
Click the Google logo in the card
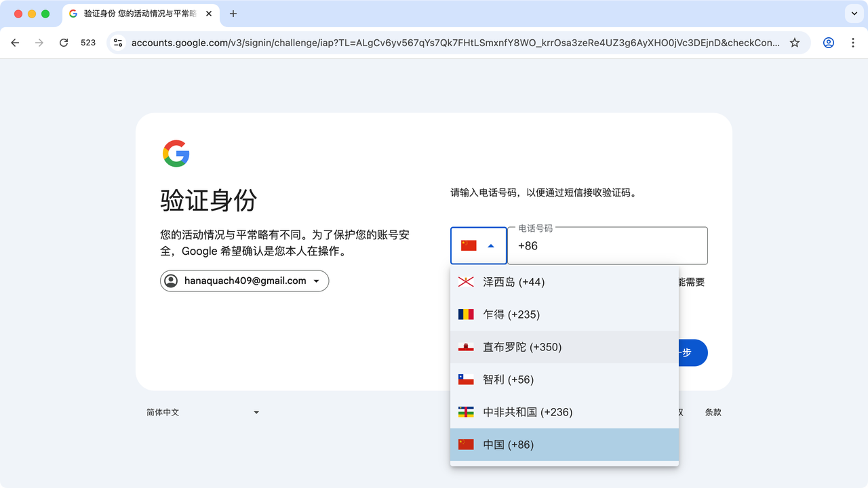point(176,153)
